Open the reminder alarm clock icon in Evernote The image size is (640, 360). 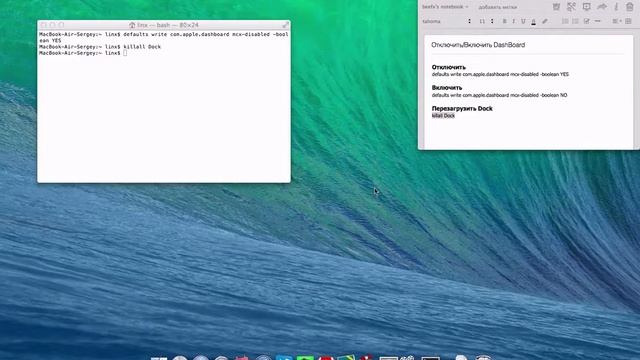[x=556, y=7]
